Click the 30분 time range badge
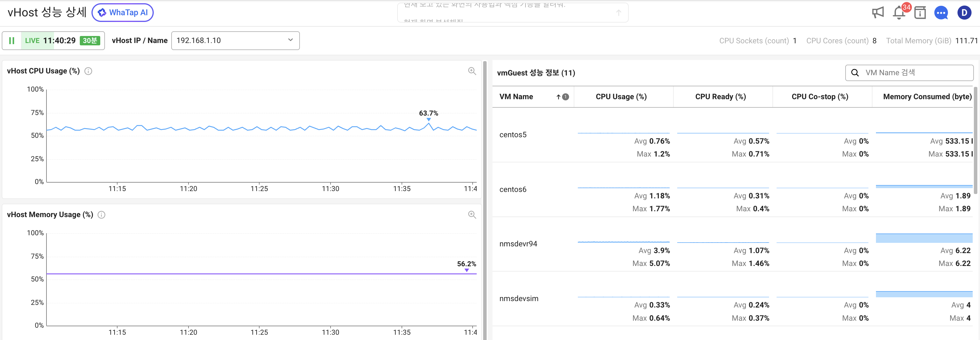Screen dimensions: 980x340 tap(90, 40)
